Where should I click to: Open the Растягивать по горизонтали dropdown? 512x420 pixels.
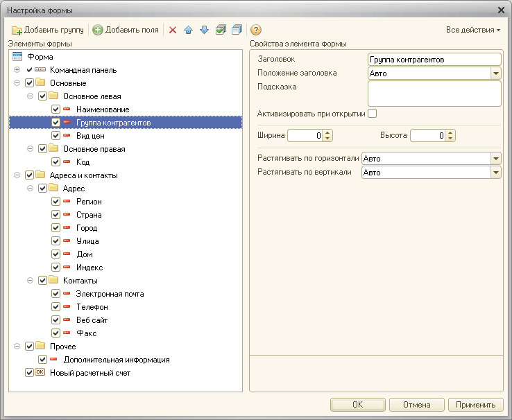(x=495, y=159)
